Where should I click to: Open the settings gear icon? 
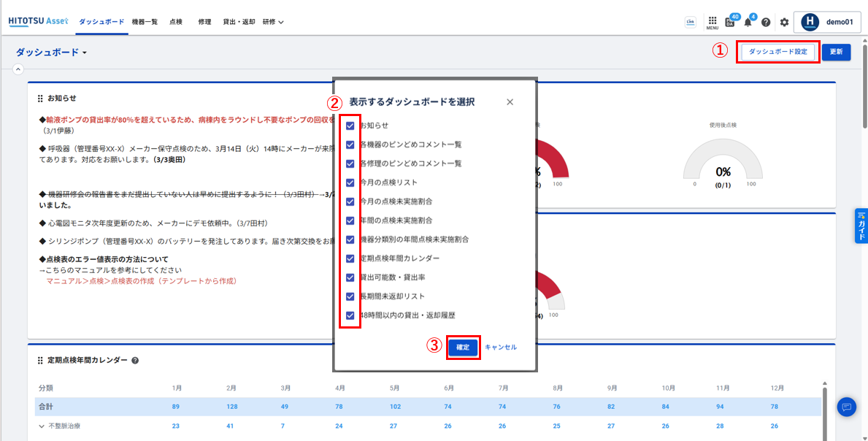click(784, 23)
